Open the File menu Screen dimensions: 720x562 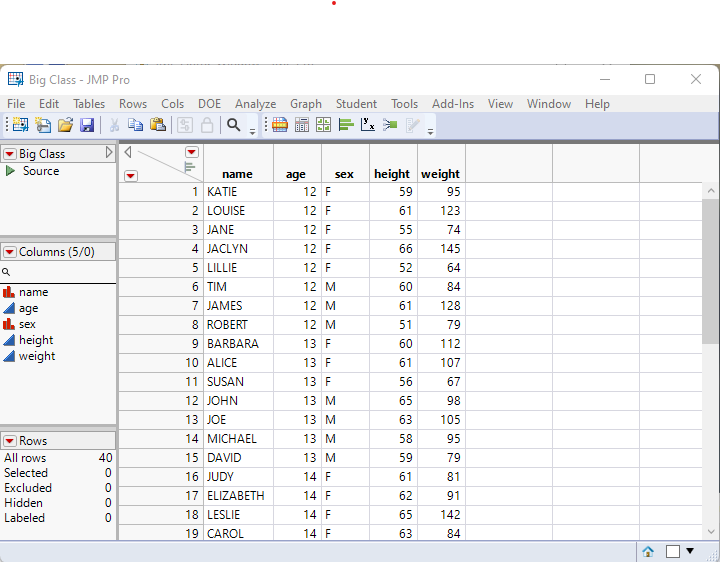[16, 104]
